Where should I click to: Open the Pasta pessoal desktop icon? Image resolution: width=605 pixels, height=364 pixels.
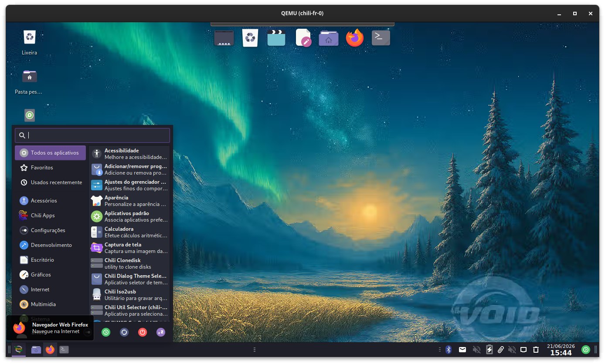(29, 82)
